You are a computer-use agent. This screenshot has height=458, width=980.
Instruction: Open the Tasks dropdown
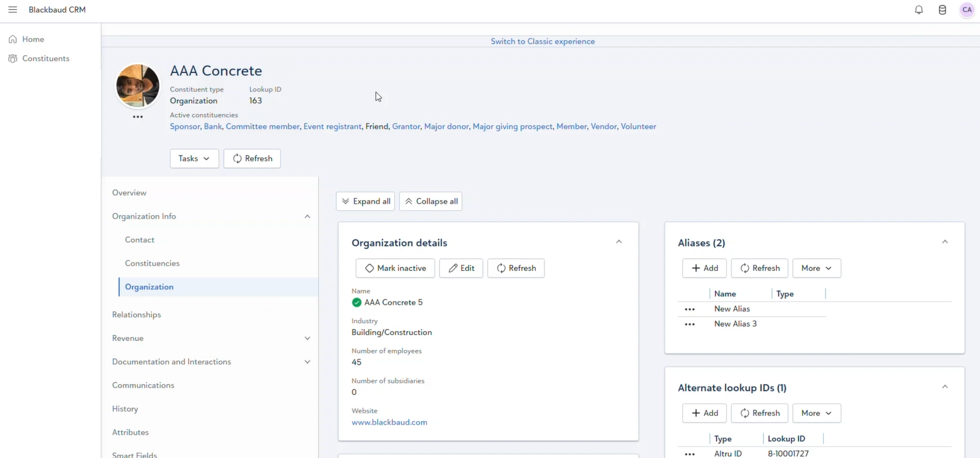194,159
